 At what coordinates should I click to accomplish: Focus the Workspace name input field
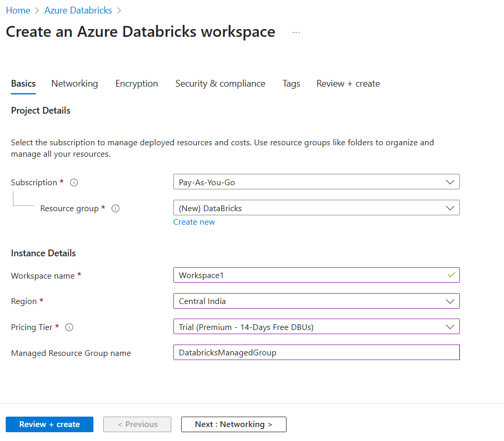316,275
